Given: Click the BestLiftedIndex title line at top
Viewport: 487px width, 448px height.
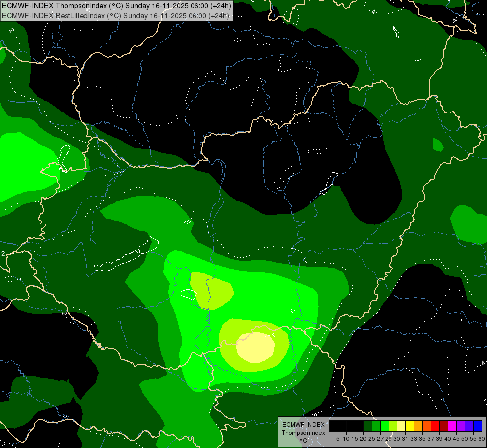Looking at the screenshot, I should point(115,16).
